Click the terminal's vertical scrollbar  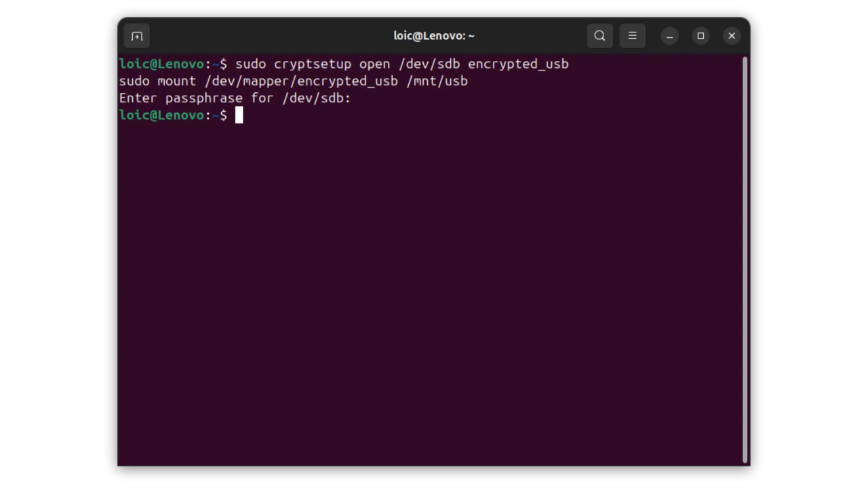[745, 258]
